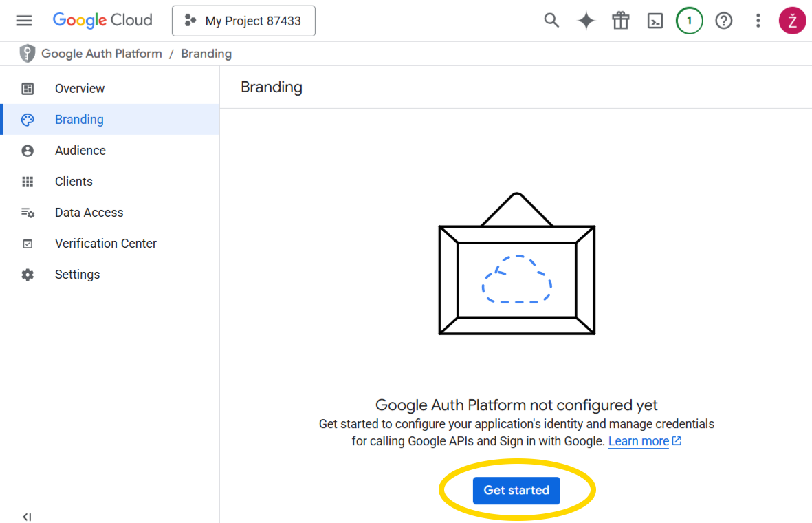Open the Verification Center section

(105, 243)
